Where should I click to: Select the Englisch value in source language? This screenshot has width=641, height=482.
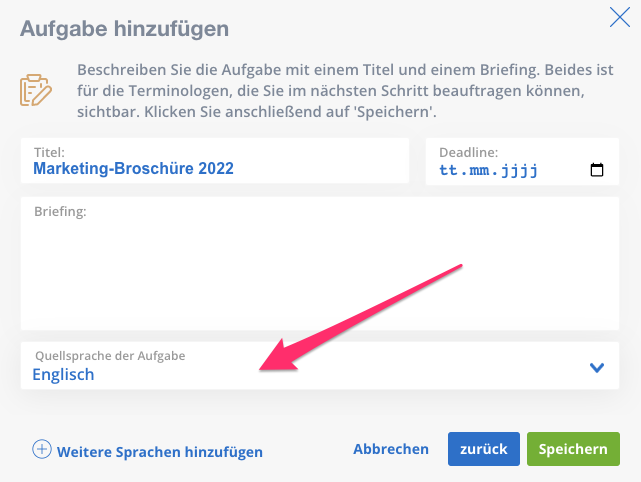click(x=63, y=374)
